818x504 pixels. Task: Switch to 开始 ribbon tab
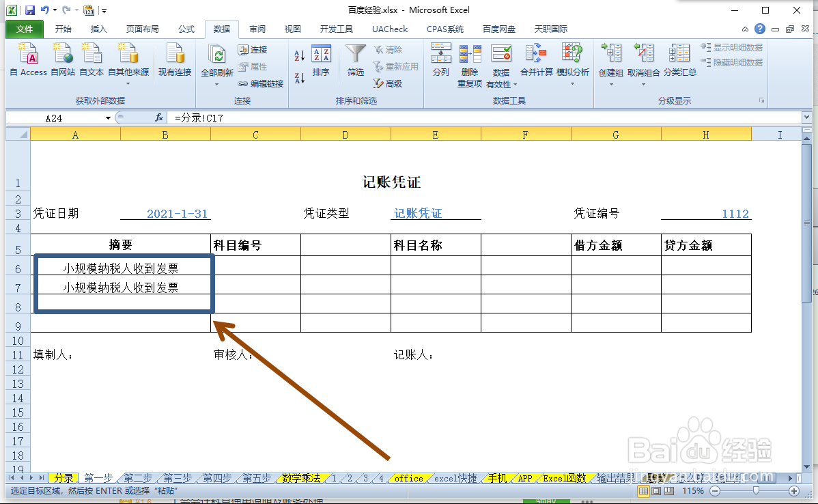pos(63,29)
